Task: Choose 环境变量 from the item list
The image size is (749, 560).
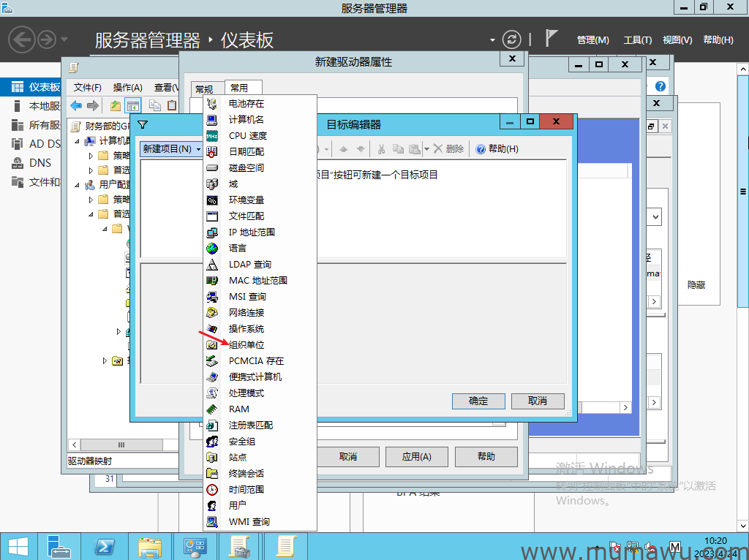Action: pyautogui.click(x=246, y=200)
